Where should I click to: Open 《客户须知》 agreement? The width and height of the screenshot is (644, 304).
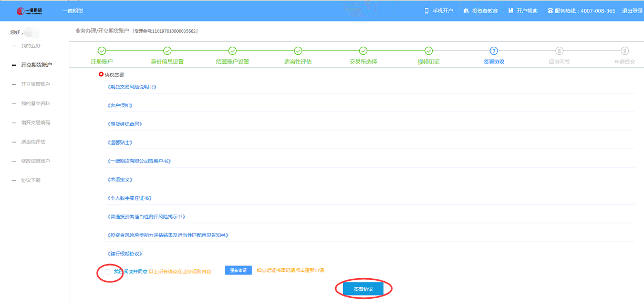(119, 105)
